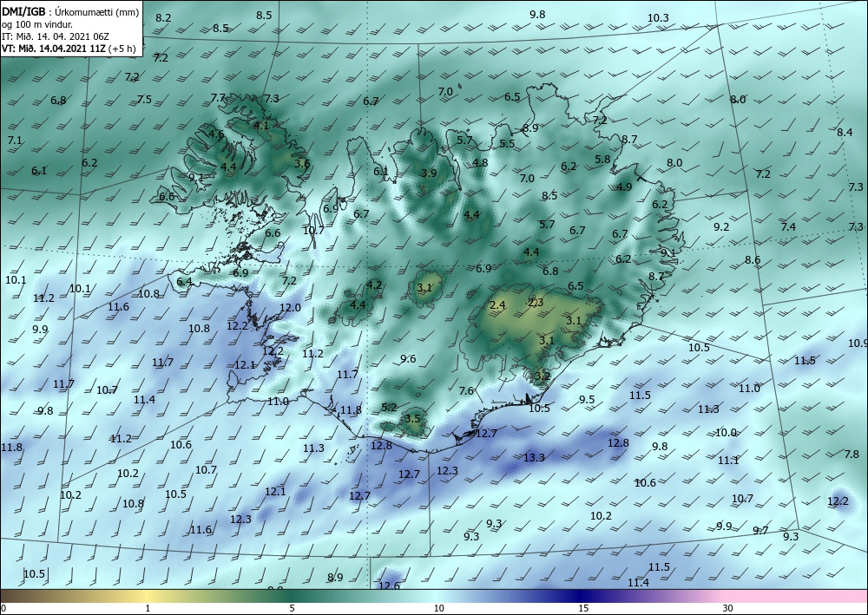This screenshot has width=868, height=615.
Task: Click the "3.5" value on the map
Action: pyautogui.click(x=412, y=419)
